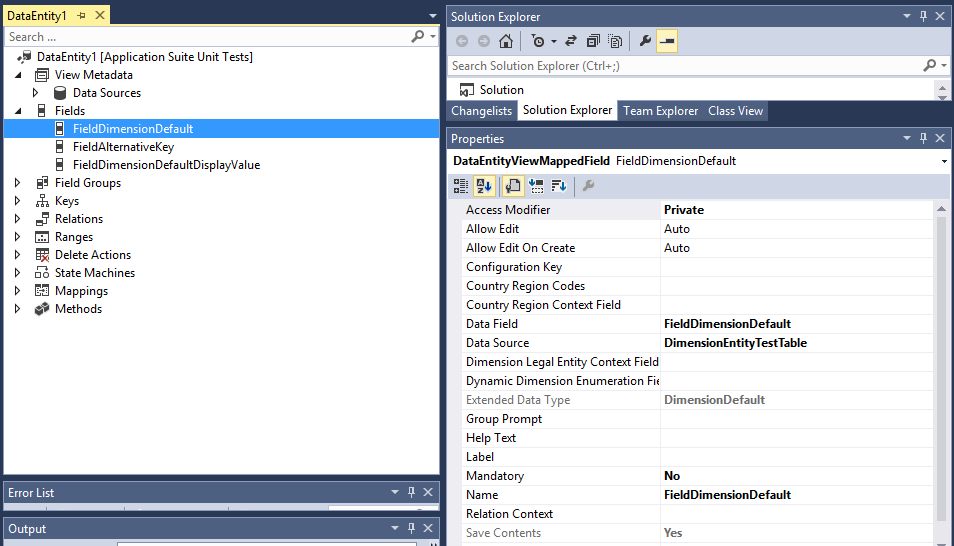Click the Field Groups node icon
Viewport: 954px width, 546px height.
[42, 183]
